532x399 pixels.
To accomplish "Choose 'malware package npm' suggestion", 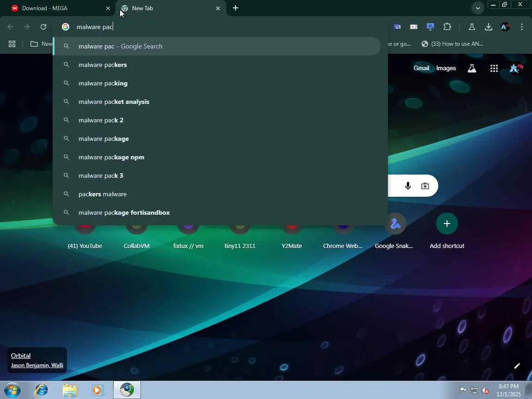I will 217,157.
